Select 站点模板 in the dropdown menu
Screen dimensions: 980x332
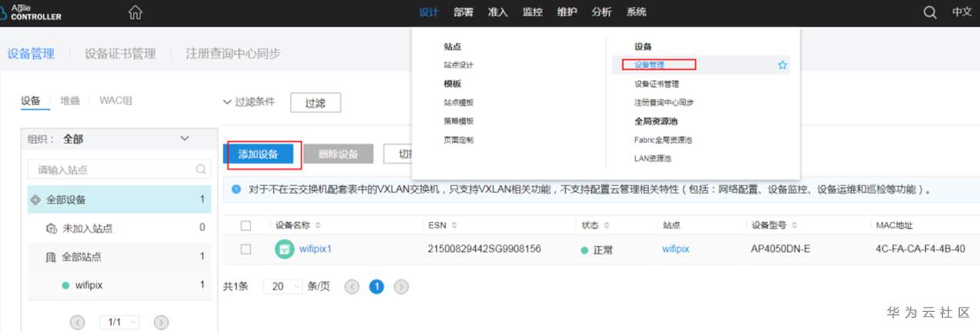459,102
